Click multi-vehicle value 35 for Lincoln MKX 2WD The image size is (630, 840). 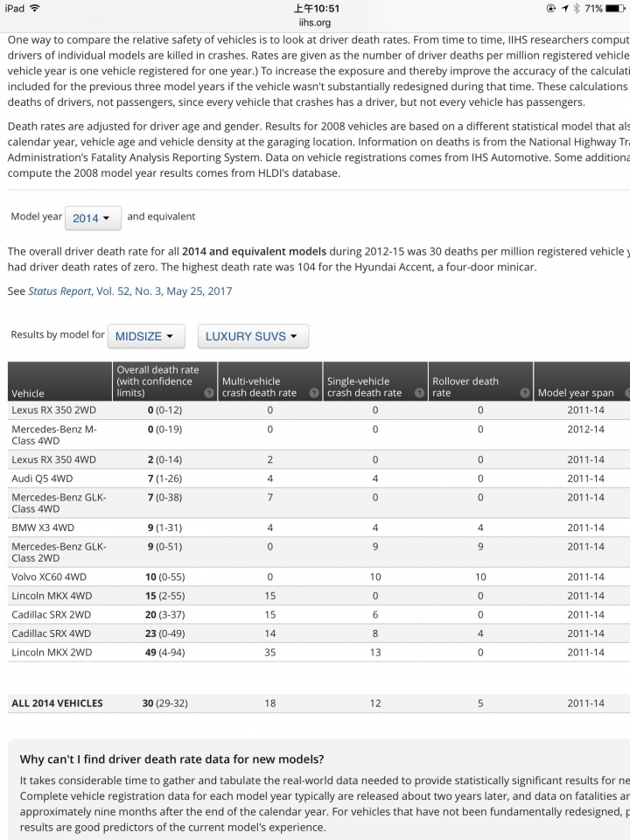tap(270, 653)
